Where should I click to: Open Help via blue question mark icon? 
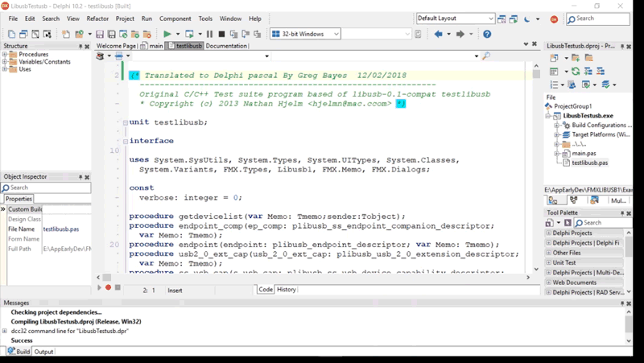[487, 34]
